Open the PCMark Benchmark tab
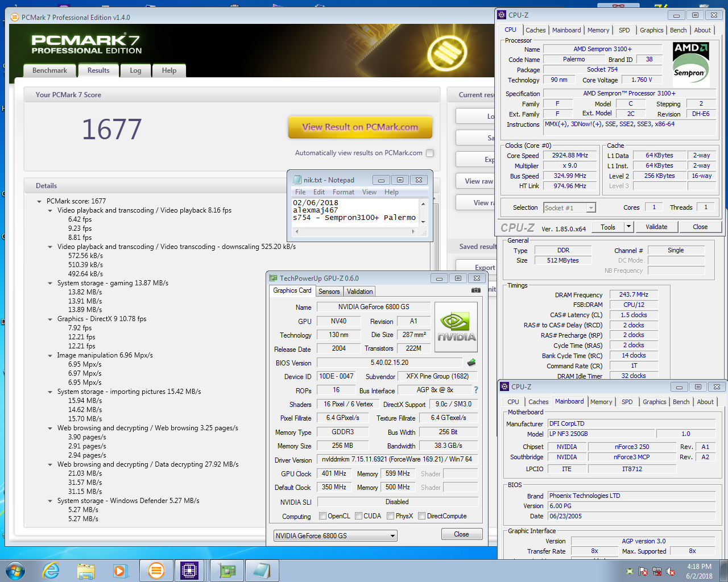Image resolution: width=728 pixels, height=582 pixels. pos(49,70)
